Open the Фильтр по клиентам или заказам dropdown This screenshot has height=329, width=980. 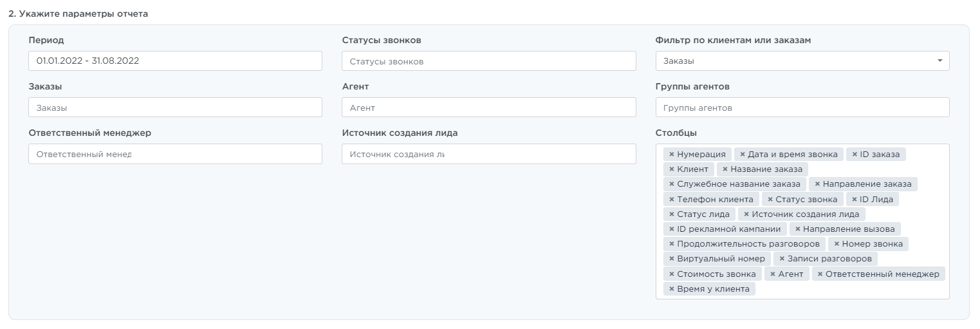pyautogui.click(x=802, y=61)
